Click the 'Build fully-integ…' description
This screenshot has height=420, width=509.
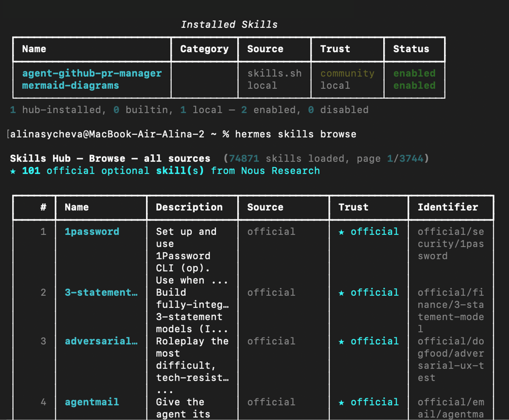(192, 310)
